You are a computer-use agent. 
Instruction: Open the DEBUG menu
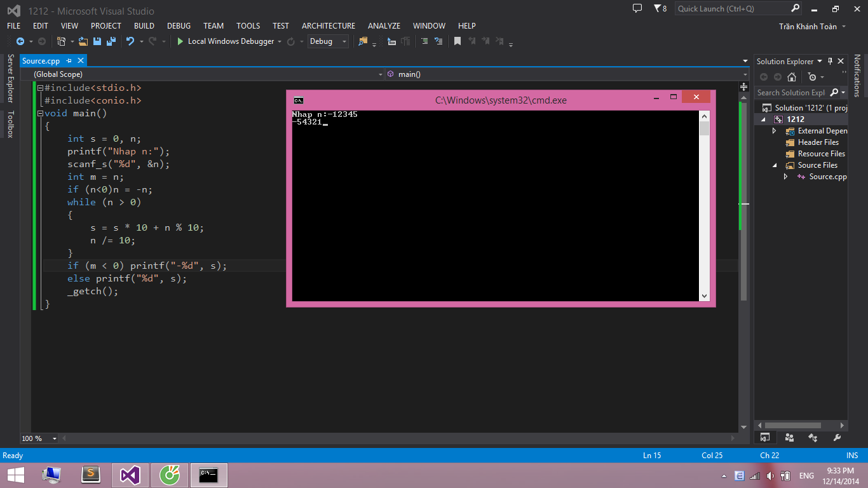pos(179,25)
